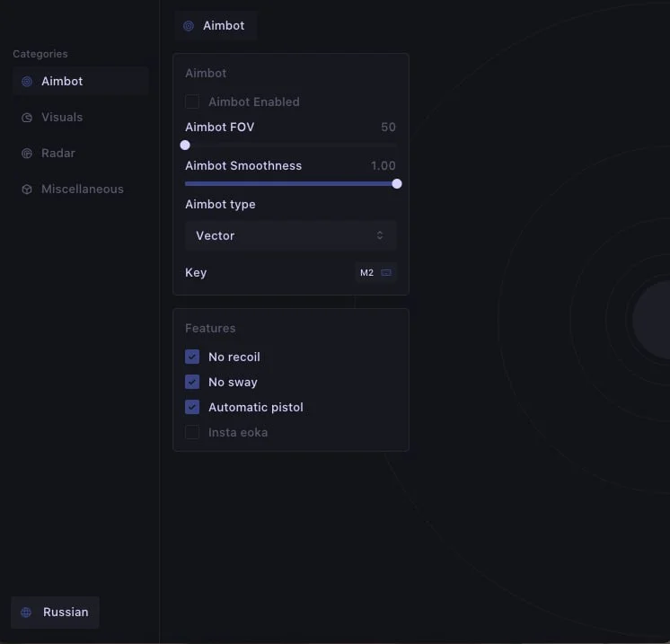This screenshot has height=644, width=670.
Task: Click the up-down chevron in Vector dropdown
Action: tap(380, 235)
